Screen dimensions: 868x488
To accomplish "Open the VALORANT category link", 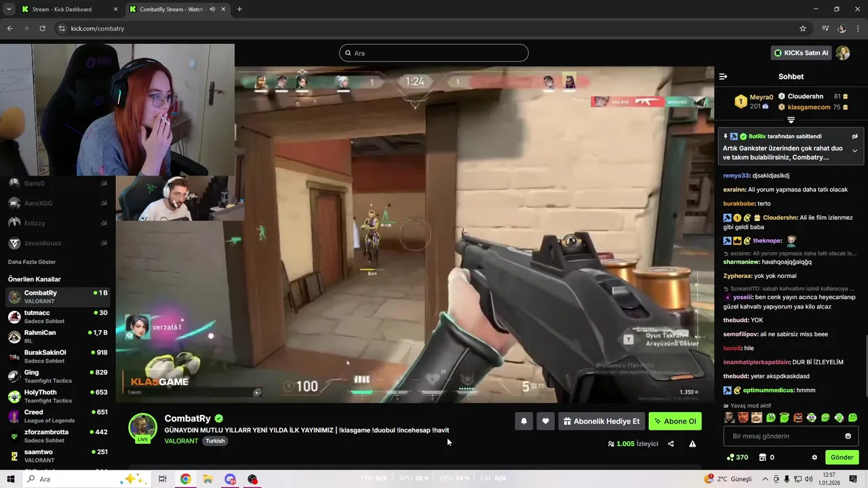I will click(181, 441).
